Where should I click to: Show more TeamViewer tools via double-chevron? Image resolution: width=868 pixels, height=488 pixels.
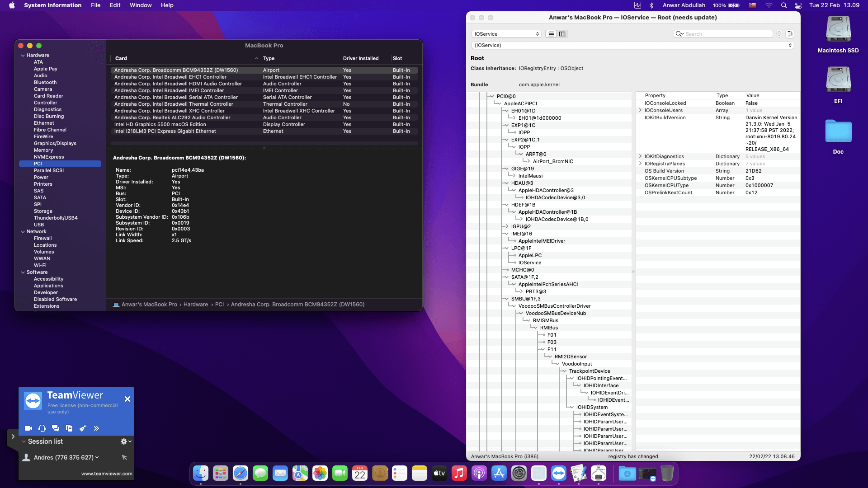coord(96,428)
